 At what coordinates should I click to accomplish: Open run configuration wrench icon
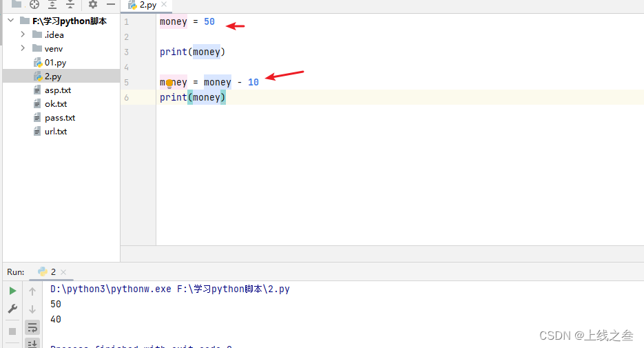12,309
